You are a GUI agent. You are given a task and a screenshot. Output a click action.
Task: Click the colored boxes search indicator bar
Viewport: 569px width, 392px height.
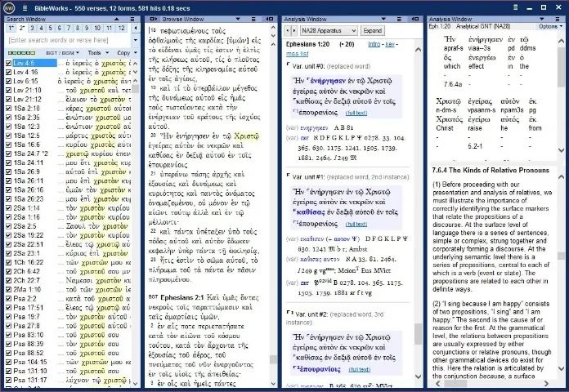[22, 53]
